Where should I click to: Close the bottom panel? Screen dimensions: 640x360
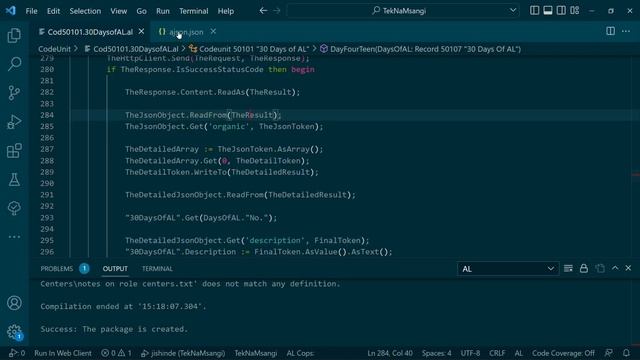[x=628, y=268]
